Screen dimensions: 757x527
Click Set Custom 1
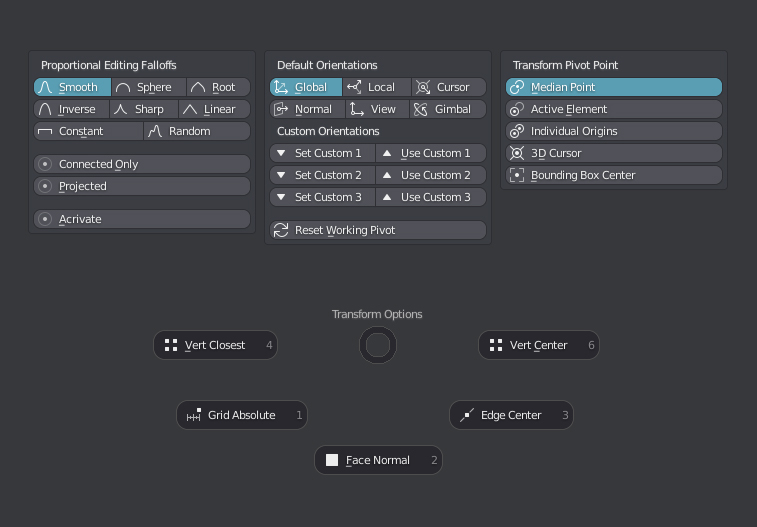322,153
